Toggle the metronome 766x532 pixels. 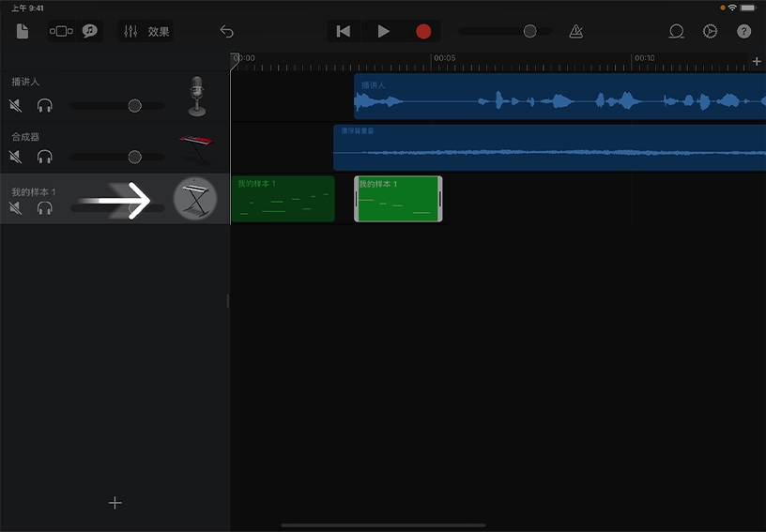point(575,31)
